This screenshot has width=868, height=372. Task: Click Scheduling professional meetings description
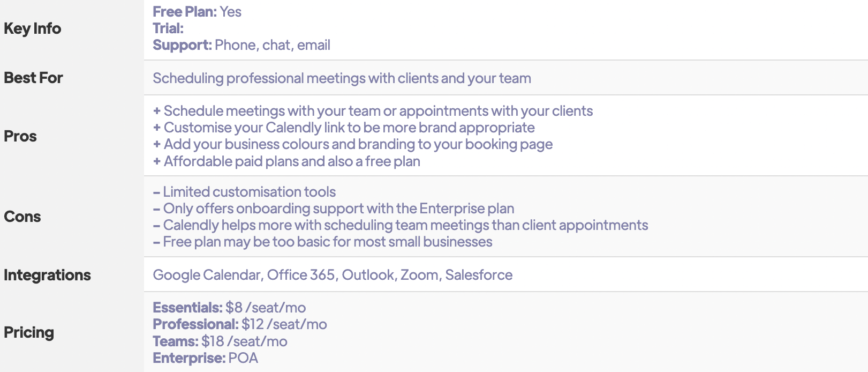click(342, 78)
